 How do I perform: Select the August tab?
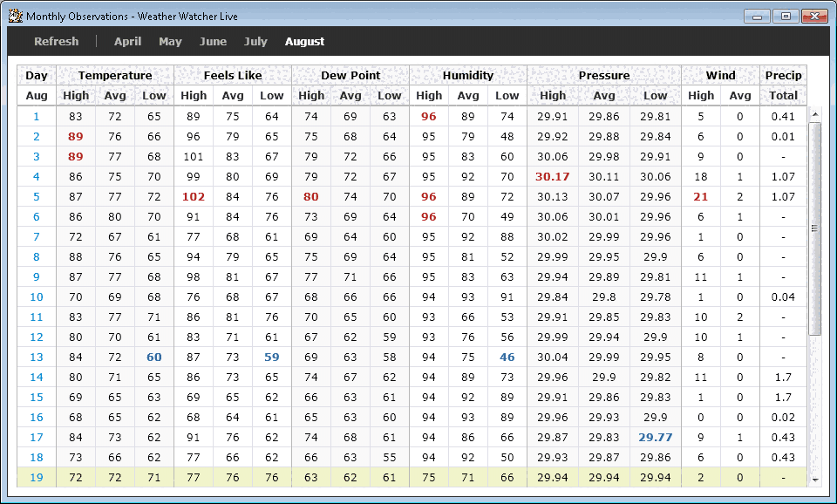tap(304, 41)
